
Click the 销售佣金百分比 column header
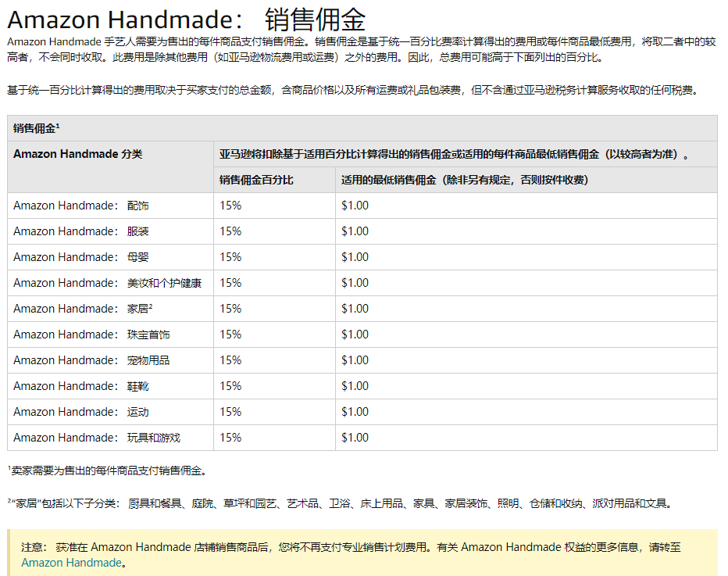click(257, 179)
